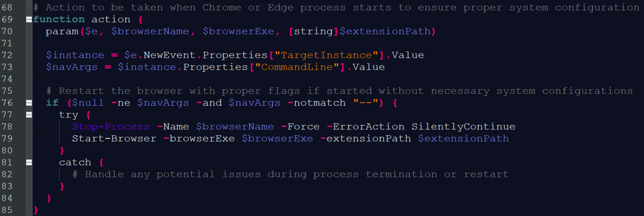Click the SilentlyContinue value
The image size is (644, 216).
point(463,126)
